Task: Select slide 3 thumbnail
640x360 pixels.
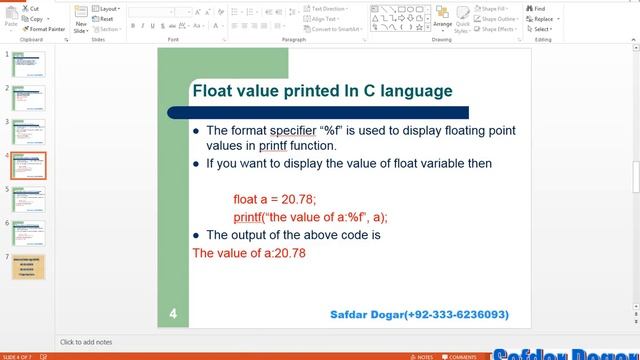Action: click(29, 132)
